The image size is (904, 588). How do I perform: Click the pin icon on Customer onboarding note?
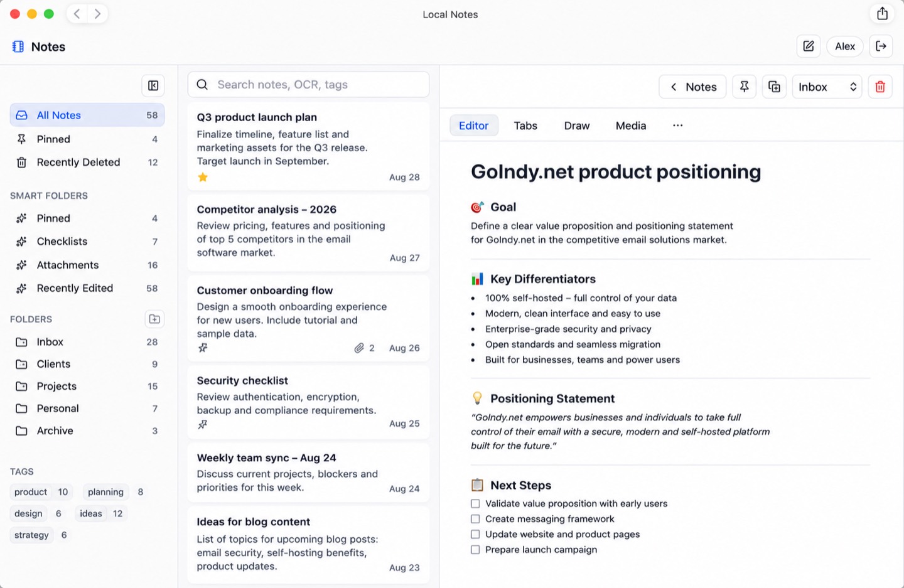tap(203, 348)
